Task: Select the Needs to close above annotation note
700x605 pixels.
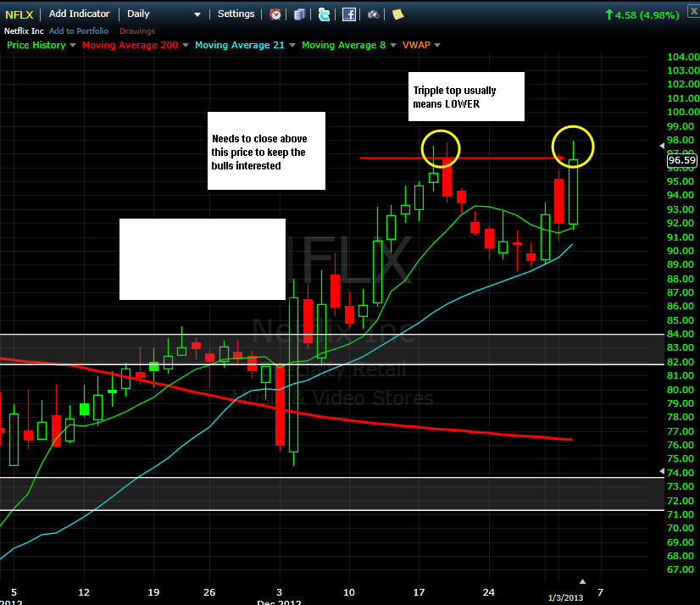Action: coord(266,151)
